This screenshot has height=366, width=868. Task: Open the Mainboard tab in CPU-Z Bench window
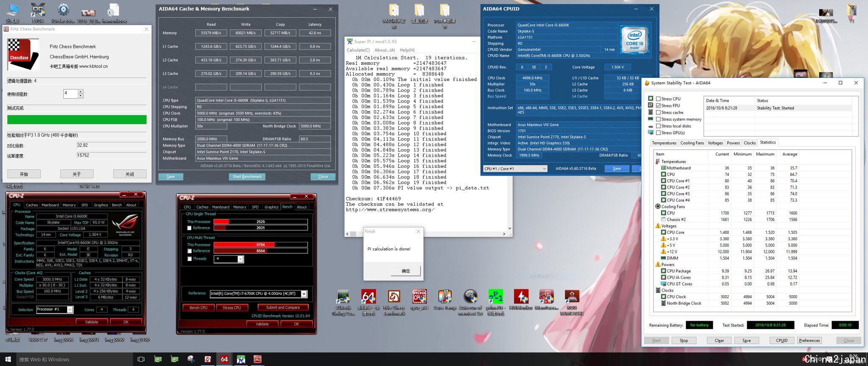220,207
